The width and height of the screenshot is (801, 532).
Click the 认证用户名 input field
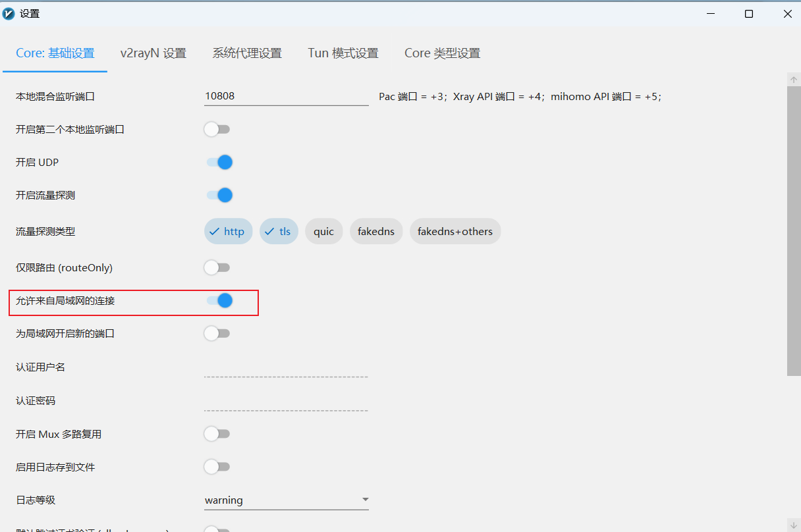coord(286,367)
